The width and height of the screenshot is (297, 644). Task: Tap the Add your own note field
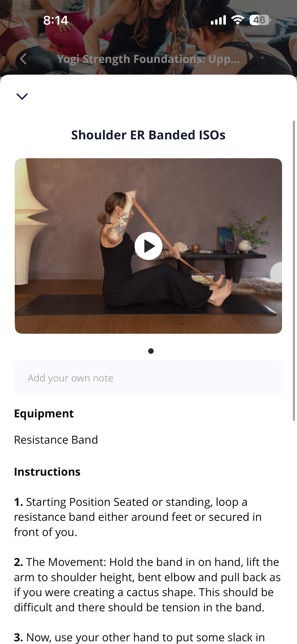click(148, 378)
